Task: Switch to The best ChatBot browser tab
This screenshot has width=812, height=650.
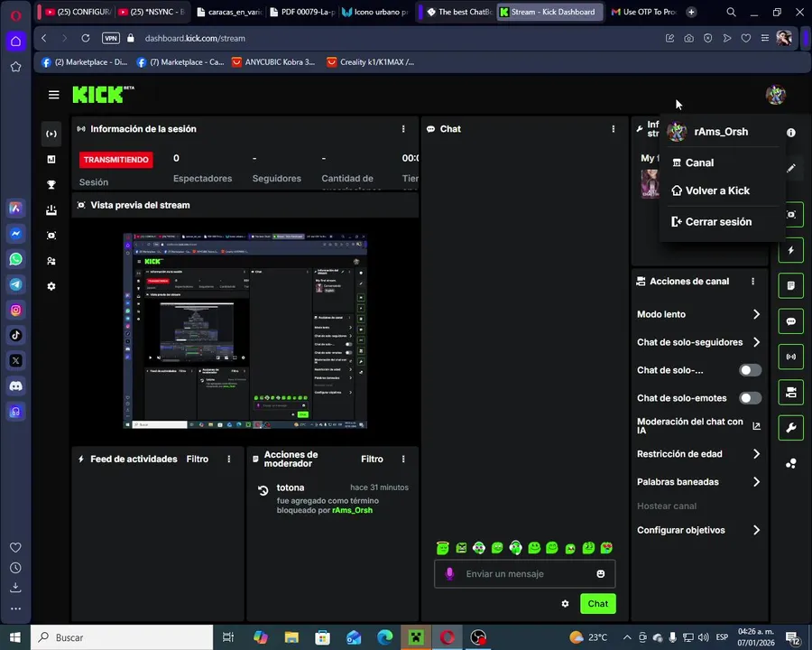Action: [458, 12]
